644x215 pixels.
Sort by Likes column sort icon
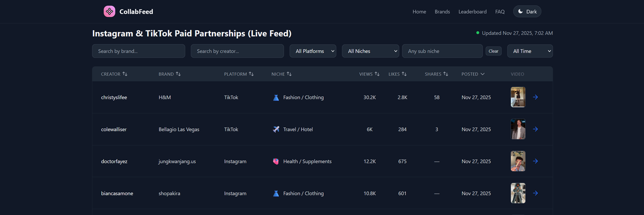(404, 74)
